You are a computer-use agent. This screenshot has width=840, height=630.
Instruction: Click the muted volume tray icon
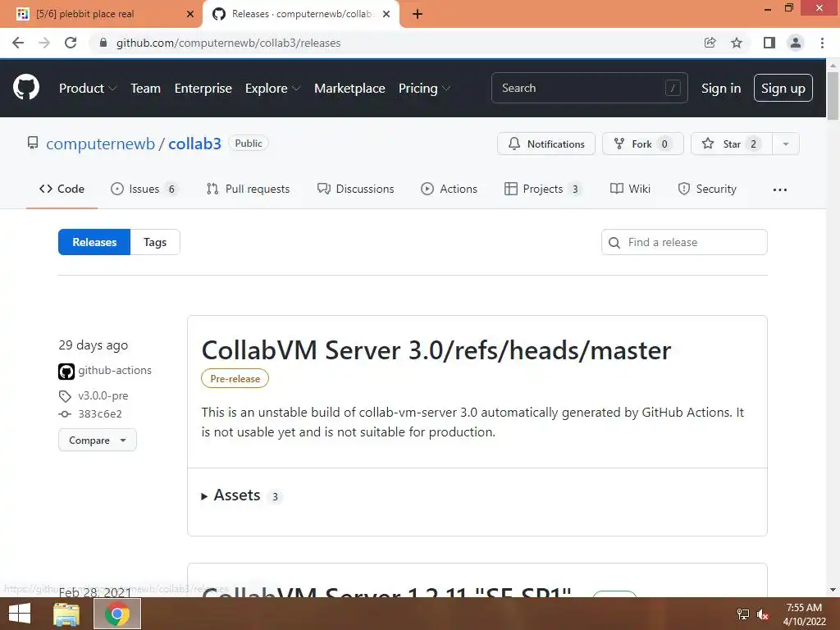(763, 614)
